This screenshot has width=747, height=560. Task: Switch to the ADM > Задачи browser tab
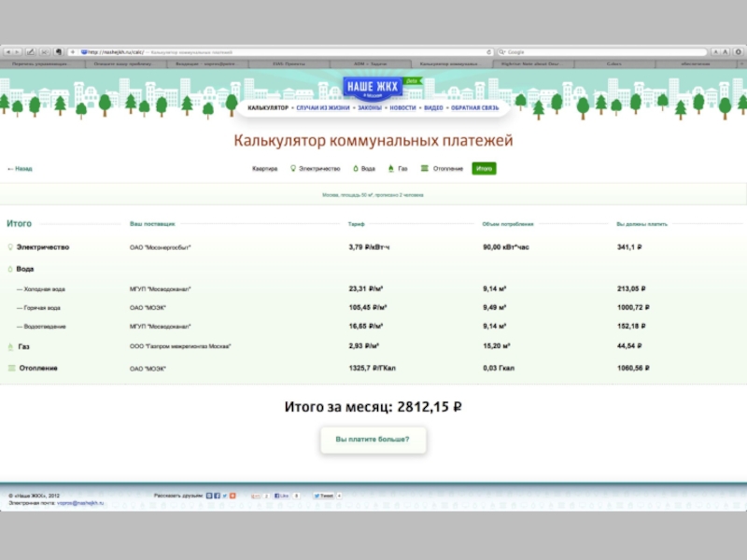370,63
